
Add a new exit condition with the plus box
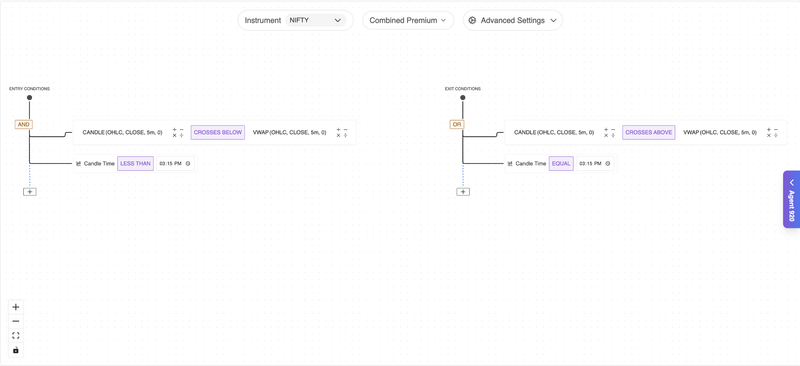463,192
